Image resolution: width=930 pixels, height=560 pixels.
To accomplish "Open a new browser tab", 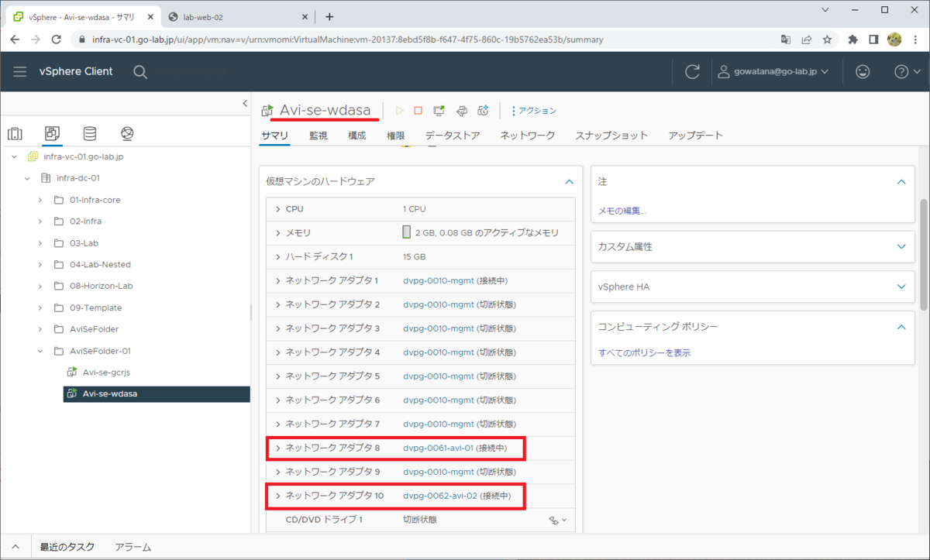I will (x=329, y=16).
